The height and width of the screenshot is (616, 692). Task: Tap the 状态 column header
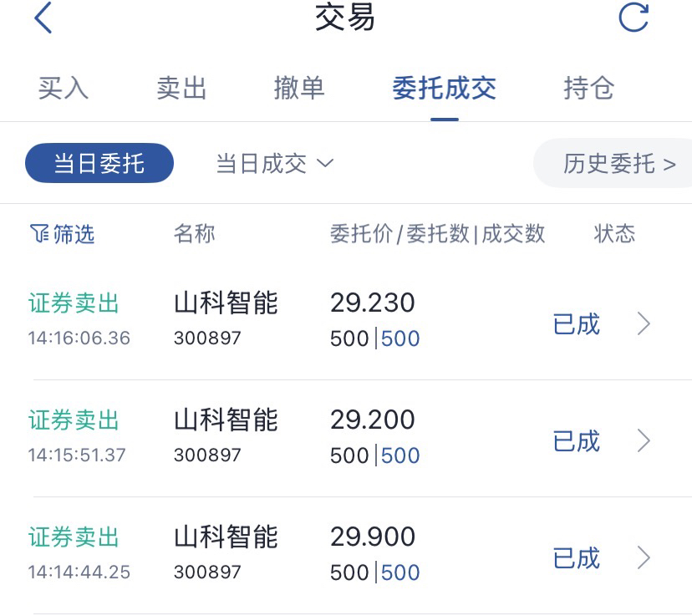pos(614,233)
